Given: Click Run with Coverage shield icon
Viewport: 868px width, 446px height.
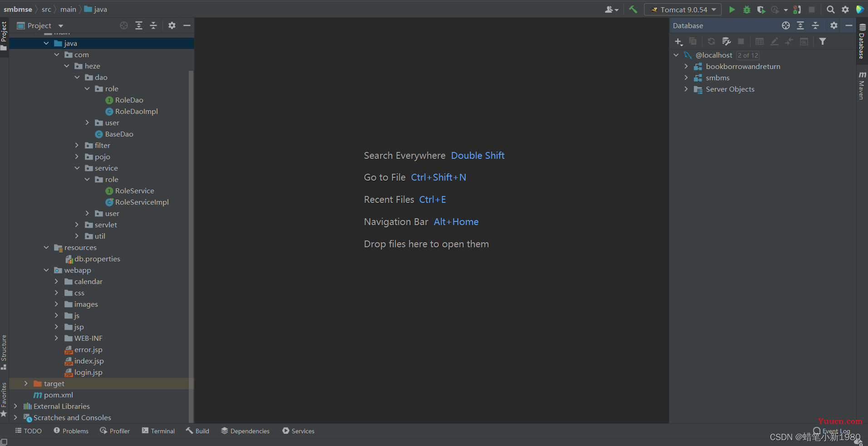Looking at the screenshot, I should [x=761, y=9].
